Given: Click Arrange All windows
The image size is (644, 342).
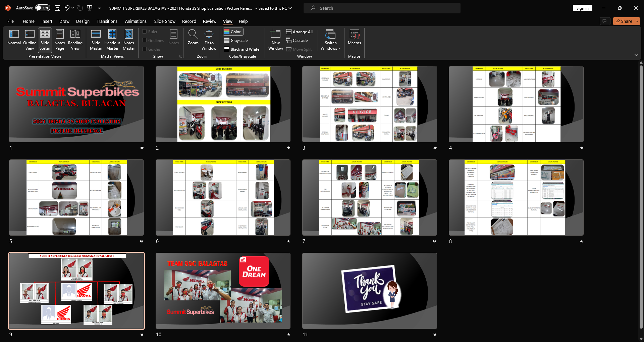Looking at the screenshot, I should (299, 32).
